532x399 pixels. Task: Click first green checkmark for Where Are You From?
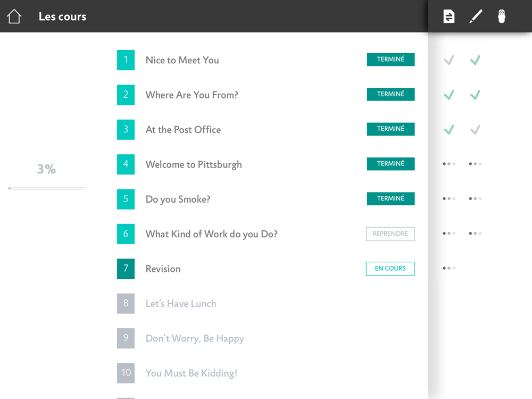point(449,95)
